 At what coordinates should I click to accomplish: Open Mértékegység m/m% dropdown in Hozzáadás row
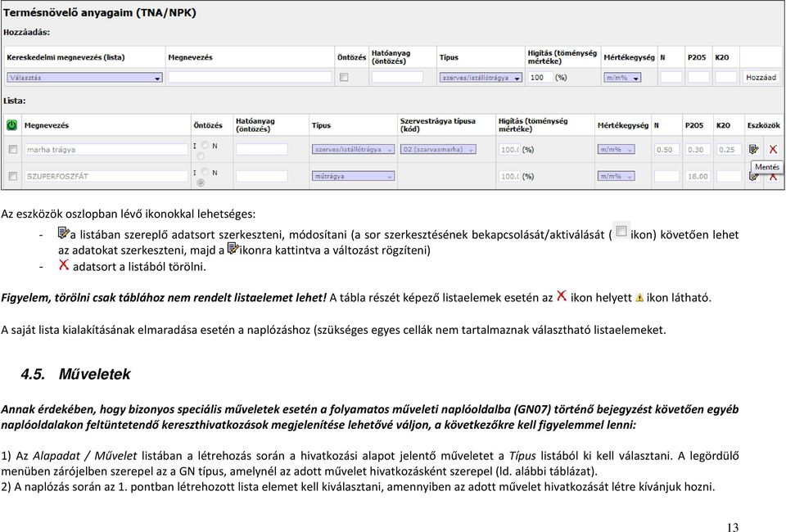coord(622,78)
